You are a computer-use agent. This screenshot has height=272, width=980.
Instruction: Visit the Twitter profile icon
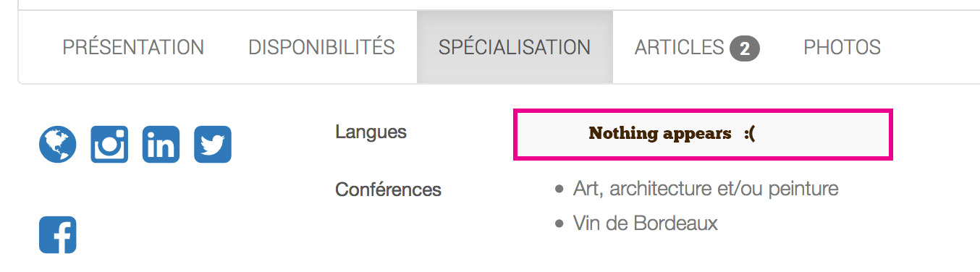click(213, 144)
